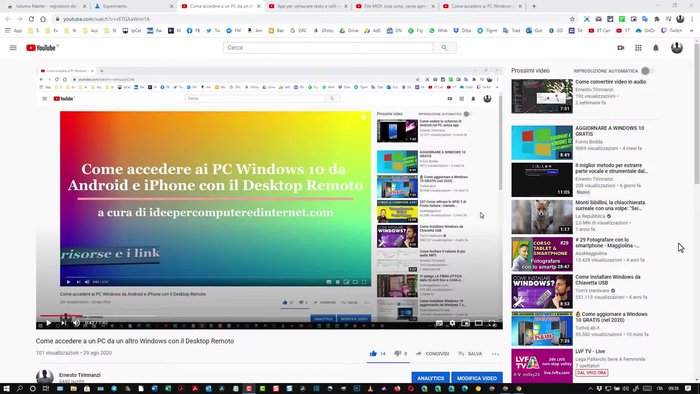The width and height of the screenshot is (700, 394).
Task: Click the youtube.com address bar
Action: click(x=312, y=19)
